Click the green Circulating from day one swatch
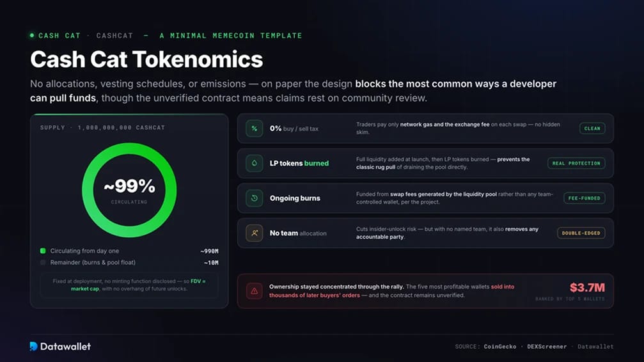Screen dimensions: 644x362 (x=43, y=251)
